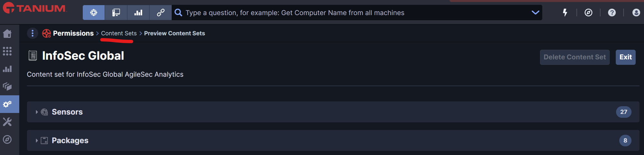Open the modules grid in sidebar

(7, 51)
